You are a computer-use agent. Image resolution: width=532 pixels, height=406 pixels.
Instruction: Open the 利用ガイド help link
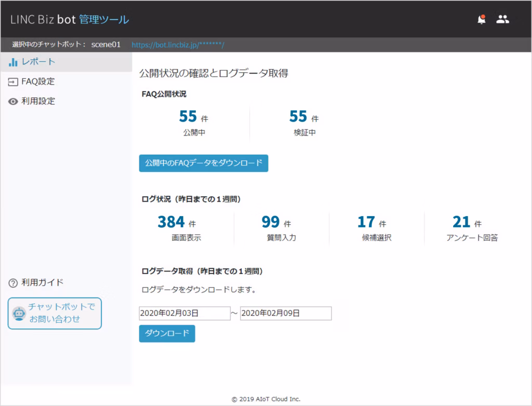42,282
